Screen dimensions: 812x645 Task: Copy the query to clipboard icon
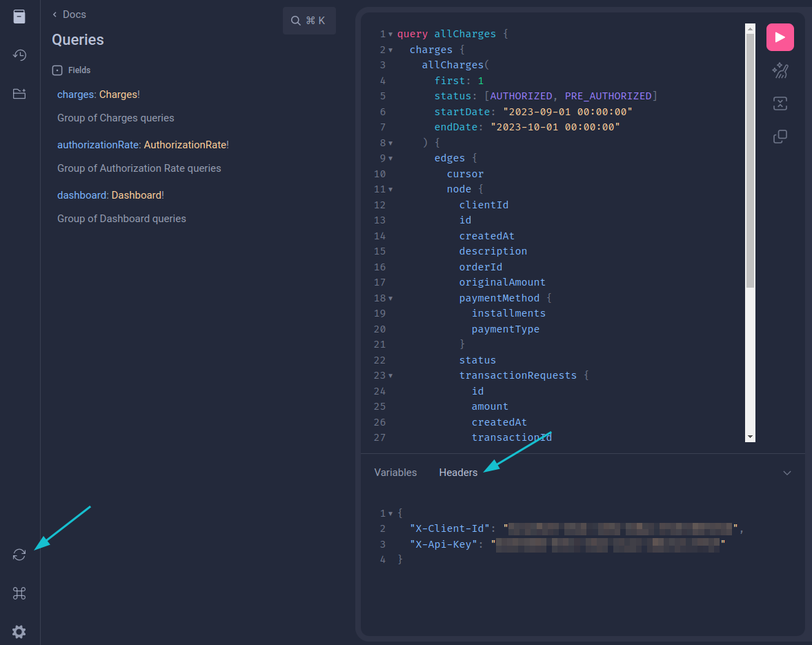780,136
